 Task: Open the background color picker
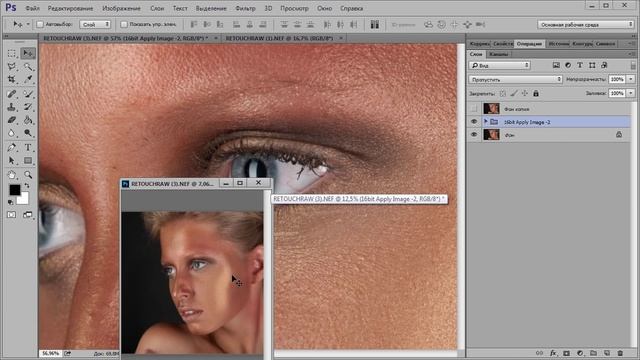coord(24,199)
